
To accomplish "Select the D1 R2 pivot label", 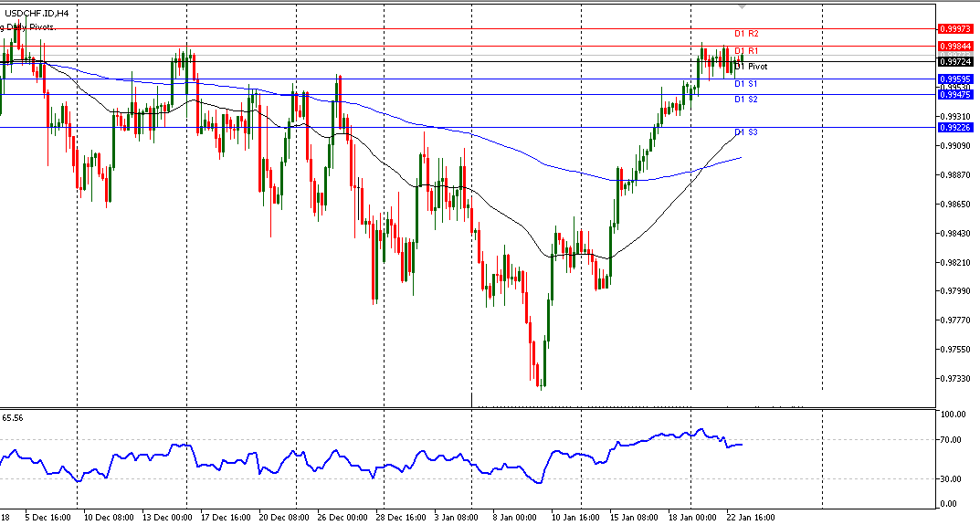I will point(746,34).
